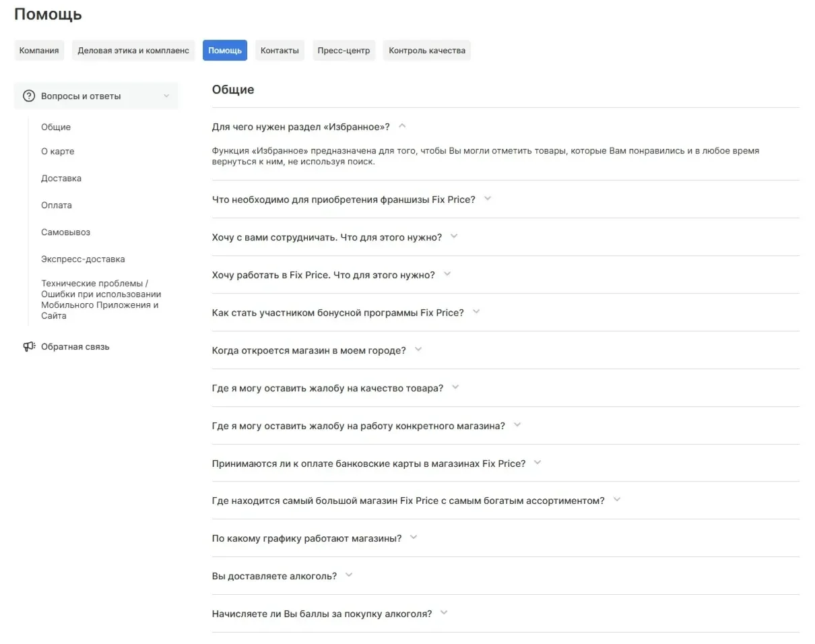The width and height of the screenshot is (815, 644).
Task: Collapse the Вопросы и ответы sidebar chevron
Action: point(166,96)
